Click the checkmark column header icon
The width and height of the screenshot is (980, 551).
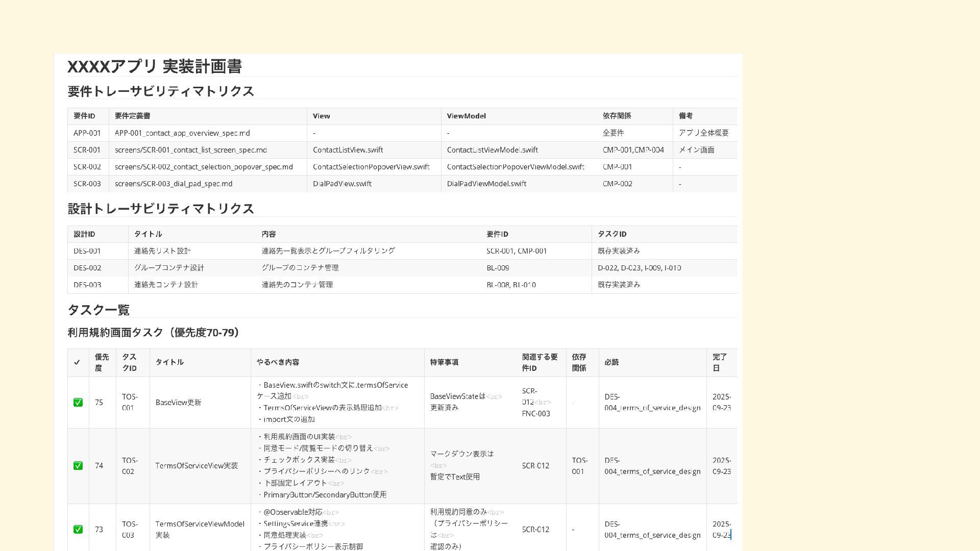(x=77, y=362)
